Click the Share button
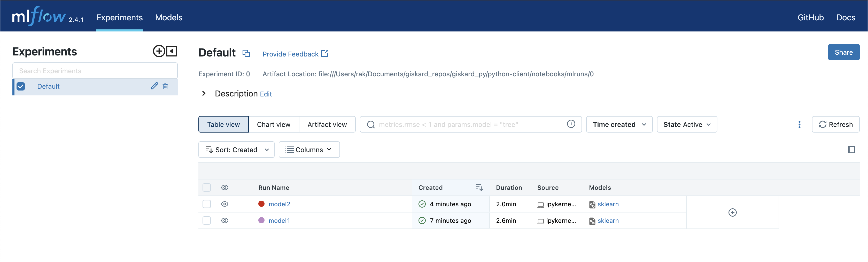Viewport: 868px width, 262px height. [x=843, y=52]
